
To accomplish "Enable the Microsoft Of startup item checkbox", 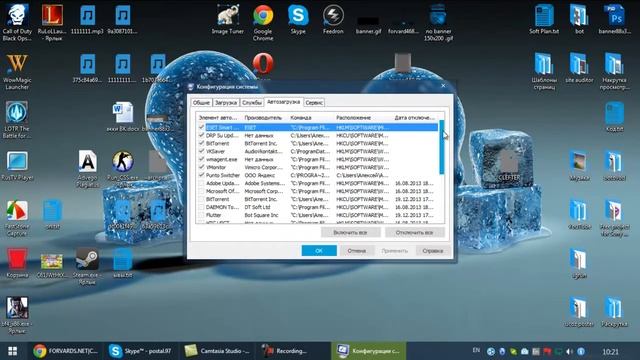I will [x=201, y=191].
